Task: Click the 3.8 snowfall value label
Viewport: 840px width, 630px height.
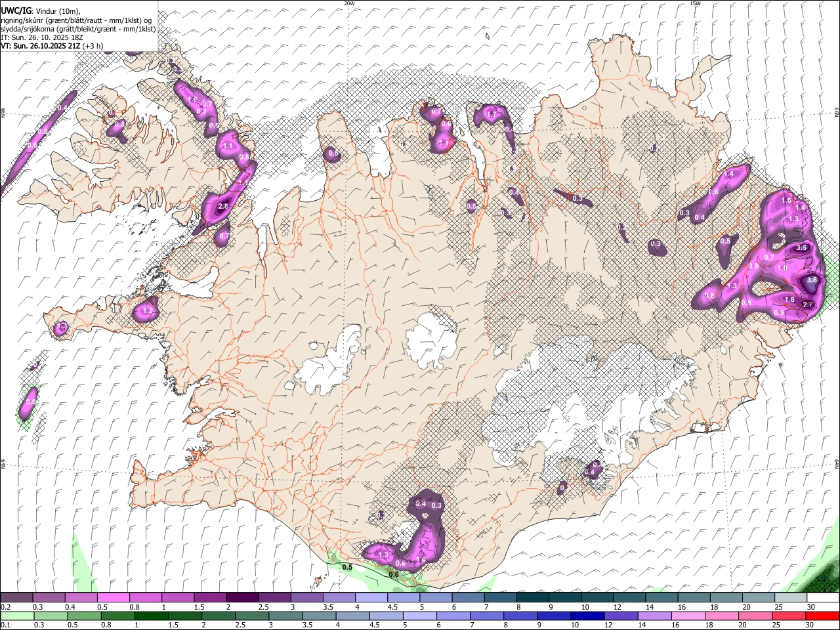Action: 812,280
